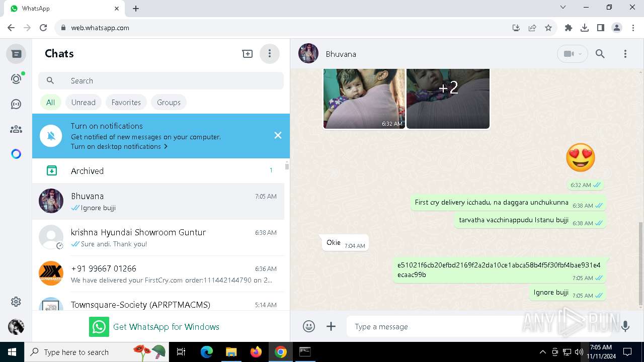Dismiss the Turn on notifications banner
The image size is (644, 362).
tap(278, 135)
